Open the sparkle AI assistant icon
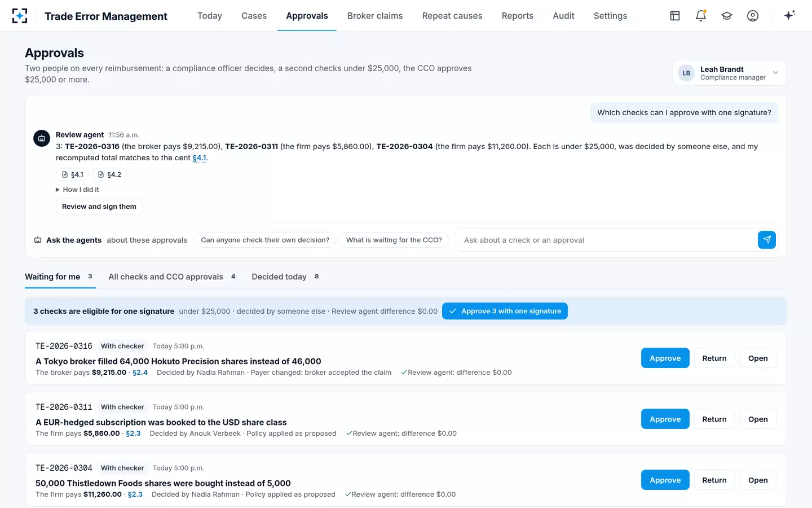Screen dimensions: 812x508 click(789, 15)
